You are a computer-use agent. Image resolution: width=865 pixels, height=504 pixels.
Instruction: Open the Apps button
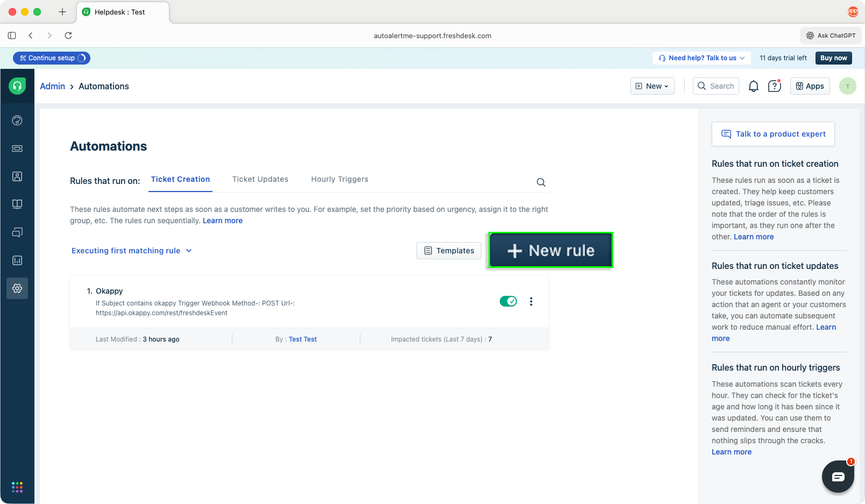click(x=810, y=86)
